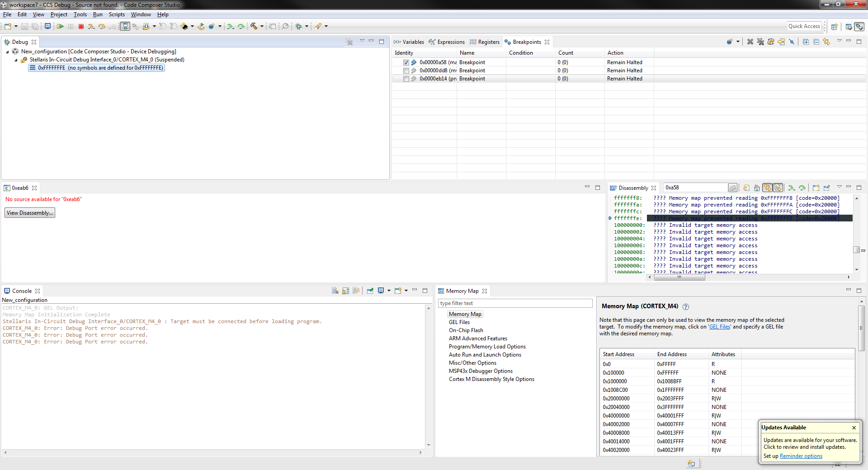The height and width of the screenshot is (470, 868).
Task: Open the Debug launch dropdown arrow
Action: click(x=307, y=27)
